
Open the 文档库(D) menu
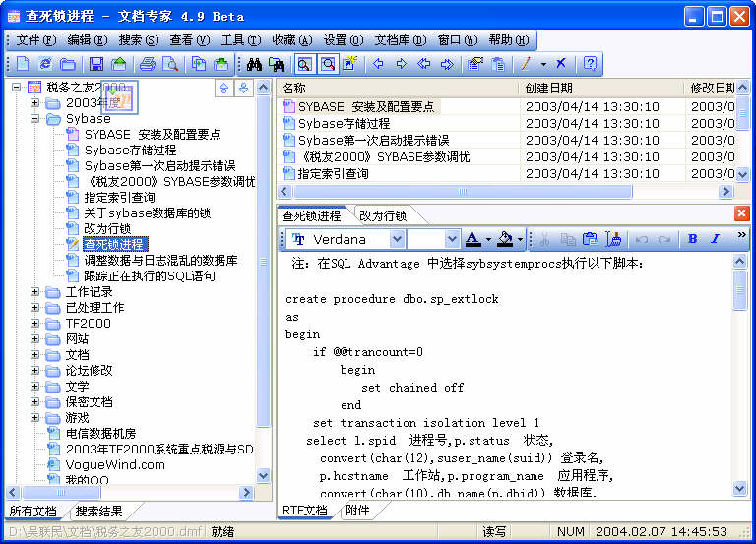pos(401,40)
